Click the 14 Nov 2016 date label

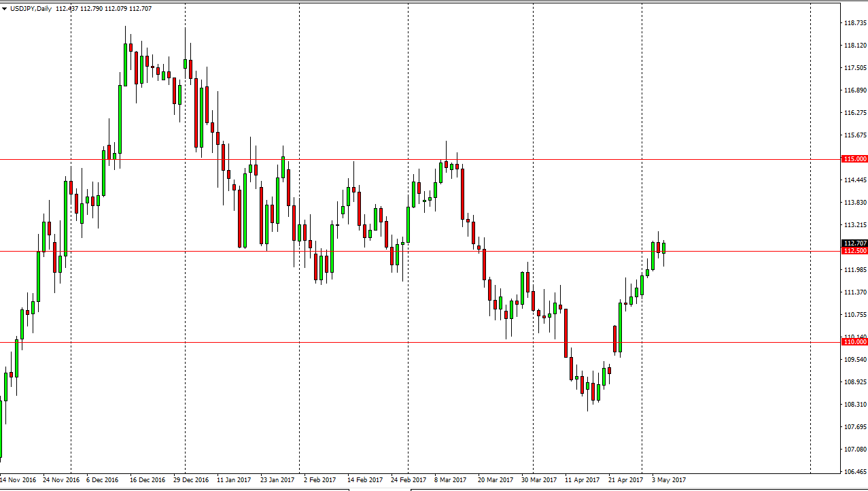[x=19, y=479]
